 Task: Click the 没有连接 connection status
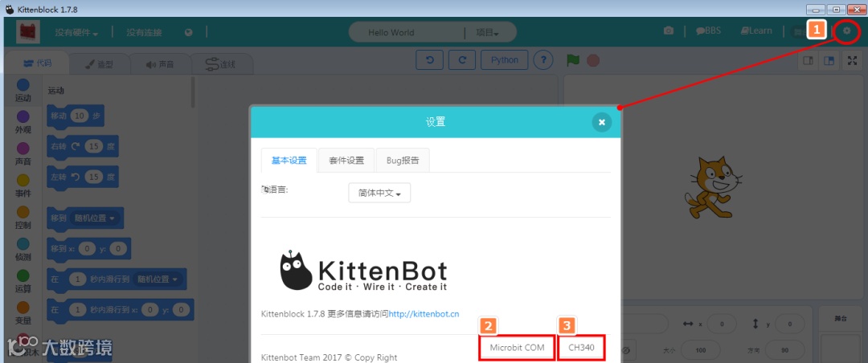pyautogui.click(x=144, y=33)
